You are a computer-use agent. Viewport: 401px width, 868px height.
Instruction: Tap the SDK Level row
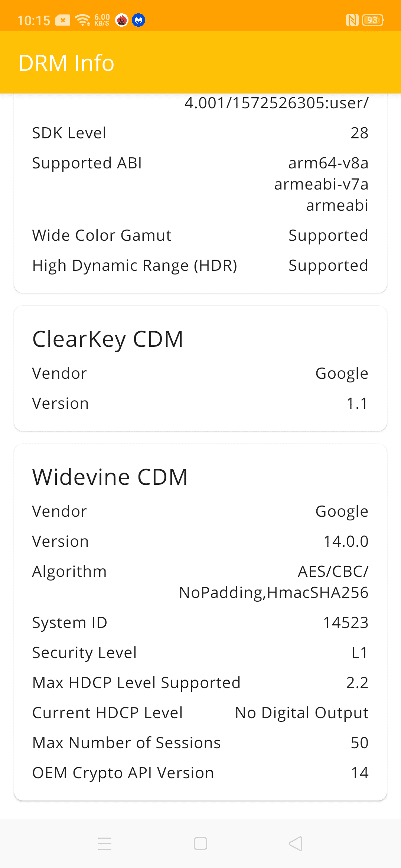(200, 133)
